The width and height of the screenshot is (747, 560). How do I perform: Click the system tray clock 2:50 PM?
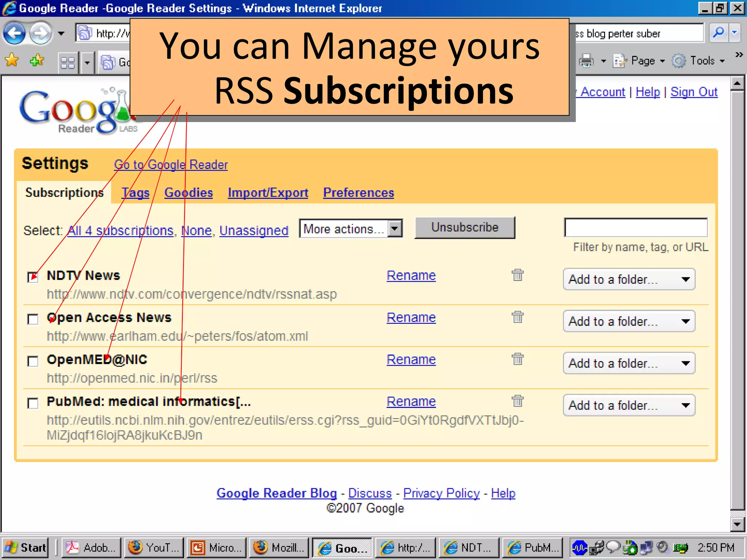pos(716,548)
